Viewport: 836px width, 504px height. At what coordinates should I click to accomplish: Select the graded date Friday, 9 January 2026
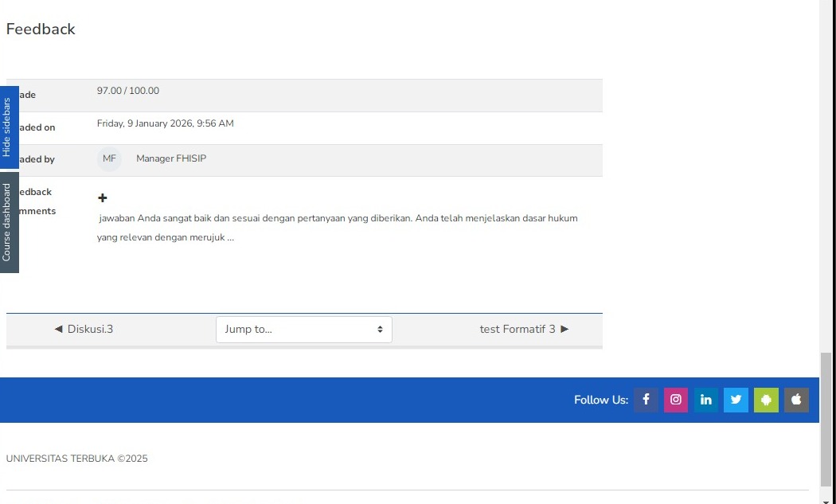coord(166,123)
